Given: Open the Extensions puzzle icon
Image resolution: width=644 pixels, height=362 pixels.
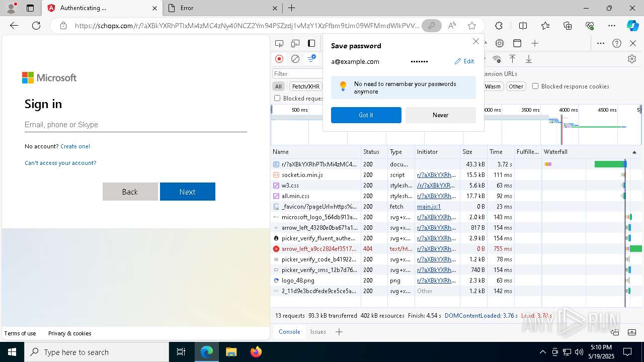Looking at the screenshot, I should point(499,26).
